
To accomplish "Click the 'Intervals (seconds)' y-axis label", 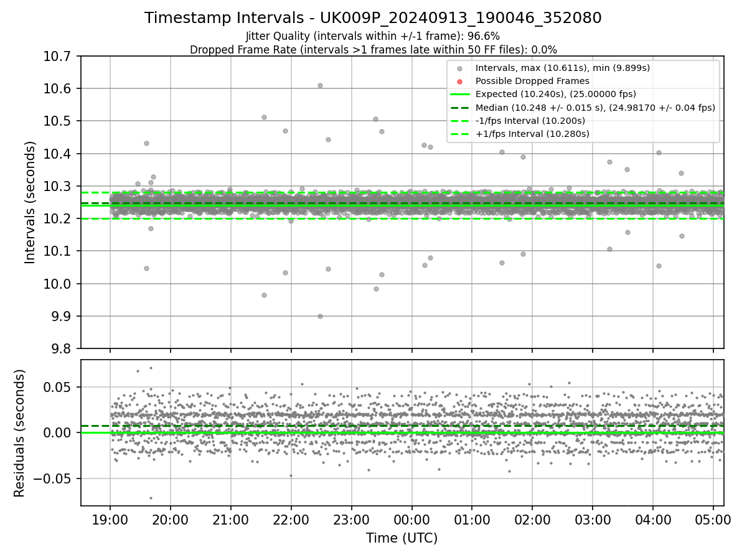I will [x=30, y=202].
